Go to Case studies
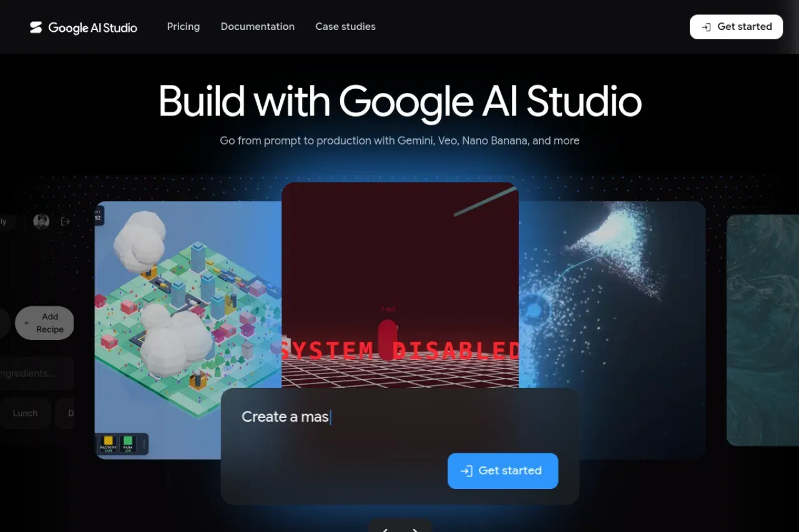The image size is (799, 532). (345, 27)
